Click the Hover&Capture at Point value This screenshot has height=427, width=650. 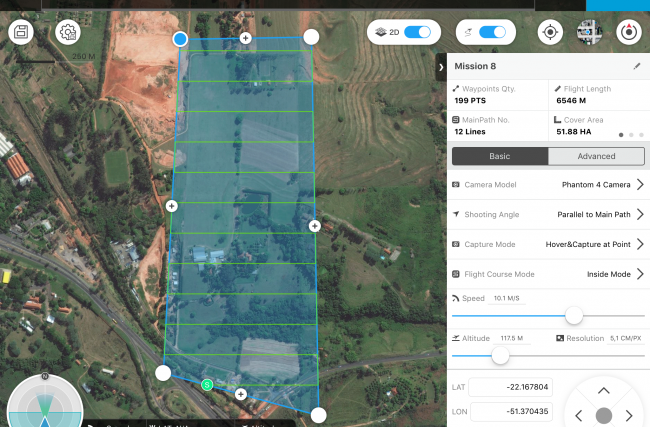[x=588, y=244]
